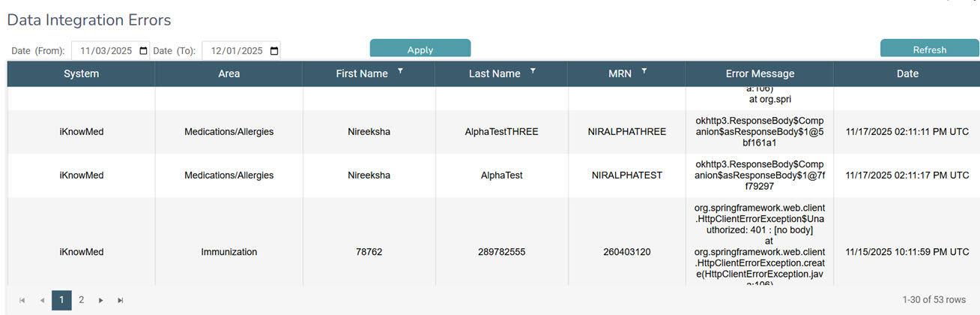The width and height of the screenshot is (980, 315).
Task: Click the Apply button
Action: coord(420,49)
